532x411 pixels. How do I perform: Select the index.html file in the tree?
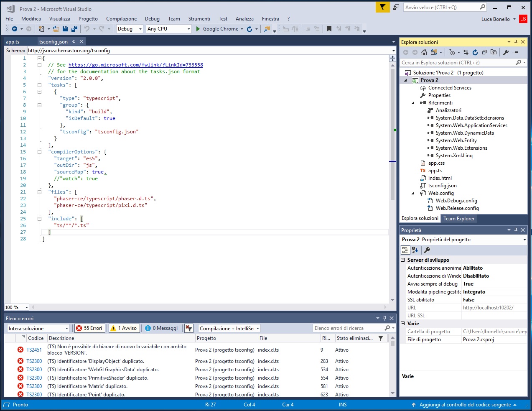[x=440, y=178]
